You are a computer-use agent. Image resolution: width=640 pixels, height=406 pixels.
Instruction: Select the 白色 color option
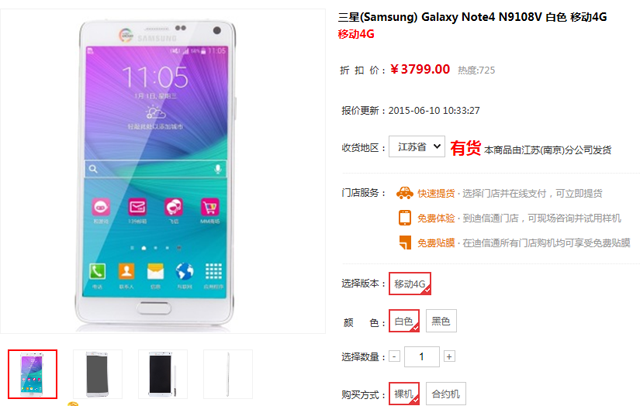click(404, 321)
